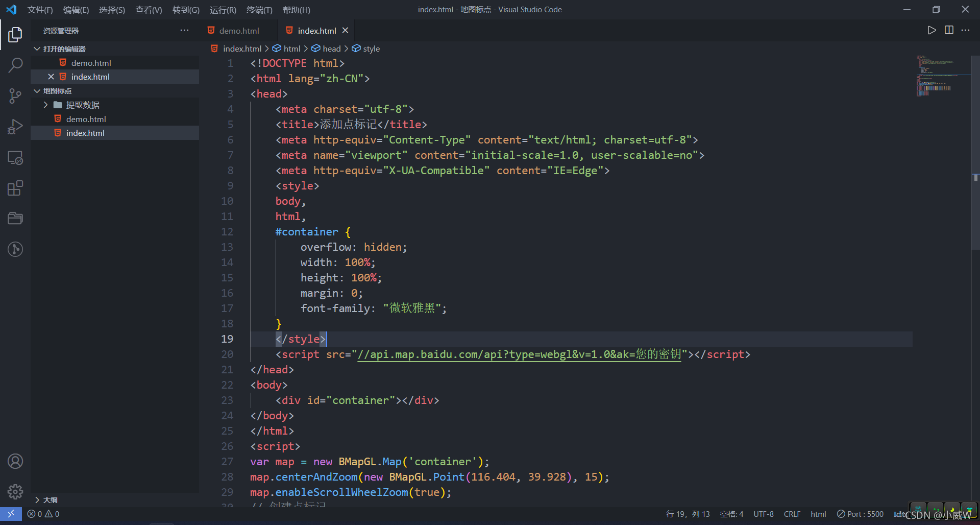Change end of line sequence CRLF

tap(792, 514)
